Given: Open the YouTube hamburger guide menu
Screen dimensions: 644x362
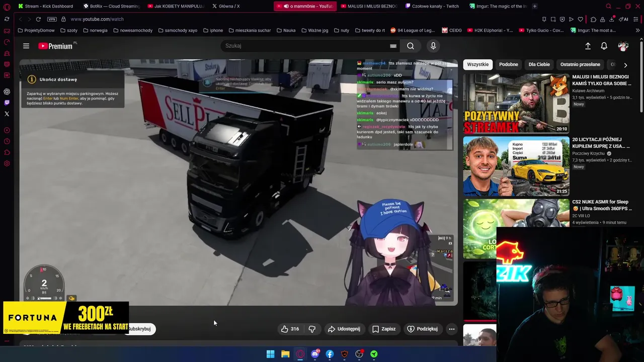Looking at the screenshot, I should point(26,46).
